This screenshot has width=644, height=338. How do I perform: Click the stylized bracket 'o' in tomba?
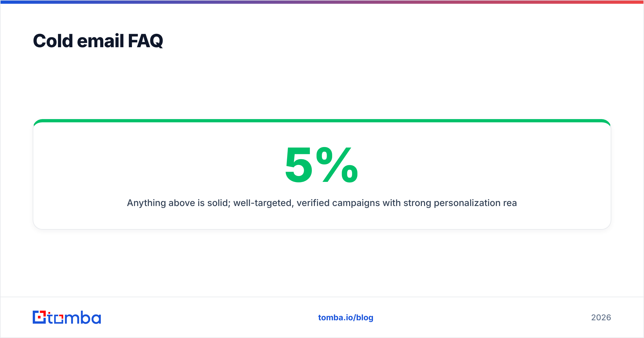[58, 319]
